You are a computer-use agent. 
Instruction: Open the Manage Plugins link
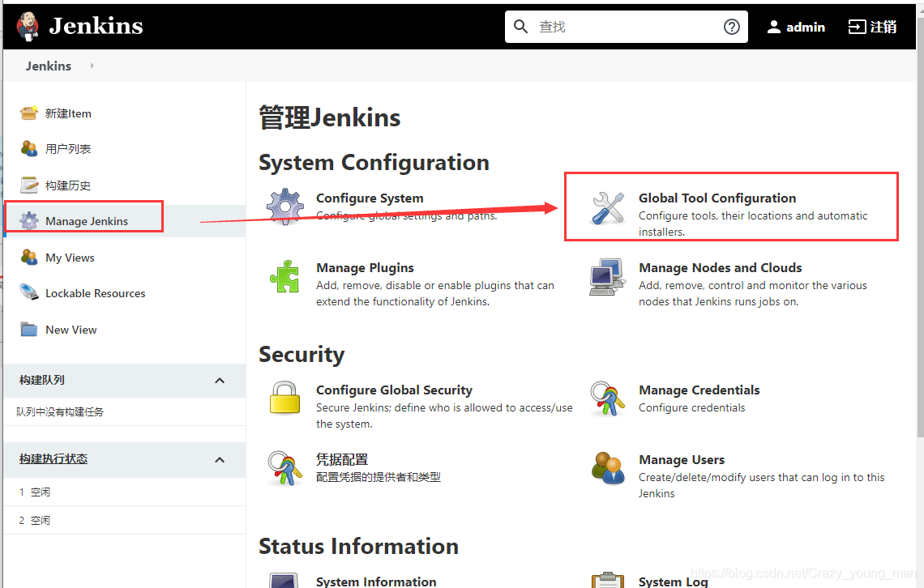coord(365,268)
